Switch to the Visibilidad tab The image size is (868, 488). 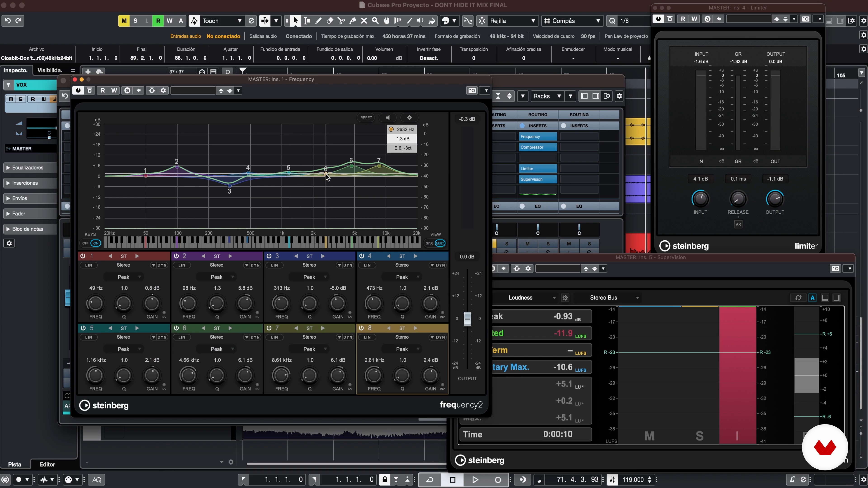(x=50, y=70)
